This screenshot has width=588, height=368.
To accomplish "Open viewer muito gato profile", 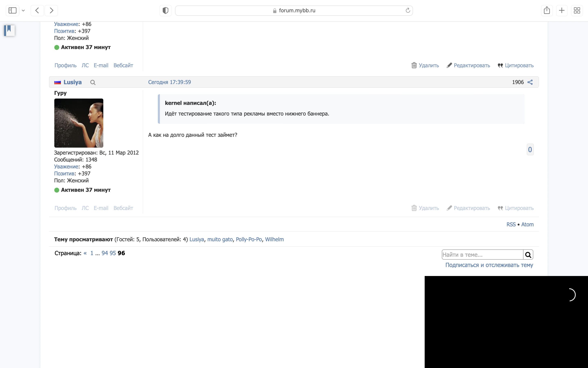I will coord(220,239).
